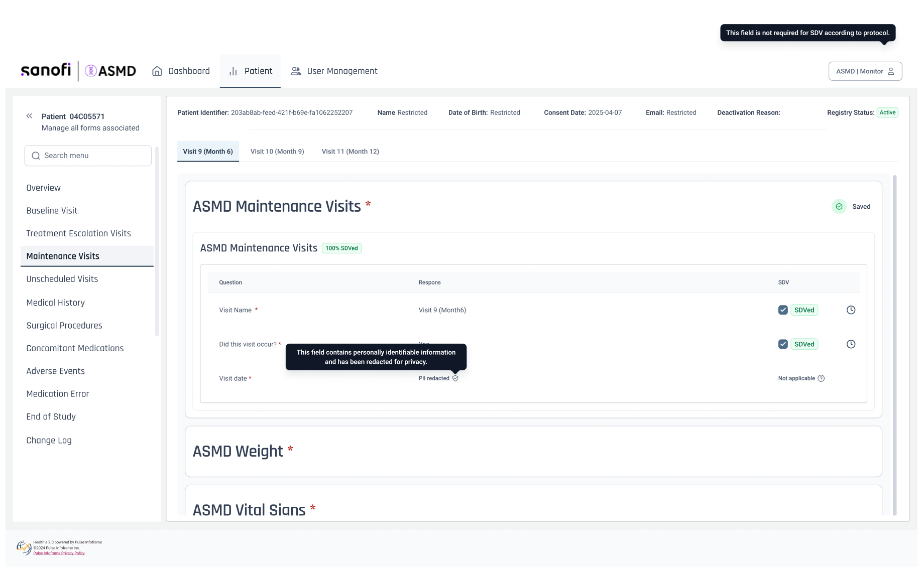
Task: Click the User Management people icon
Action: [x=296, y=71]
